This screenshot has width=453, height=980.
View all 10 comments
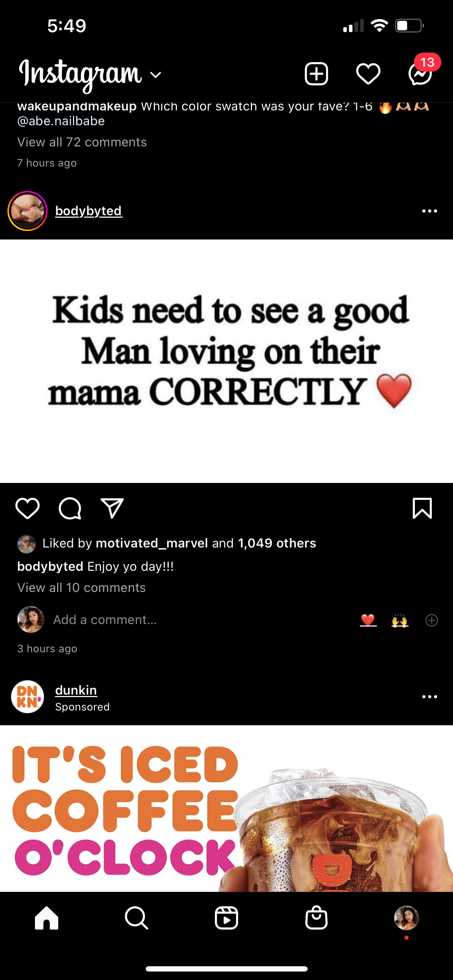81,587
